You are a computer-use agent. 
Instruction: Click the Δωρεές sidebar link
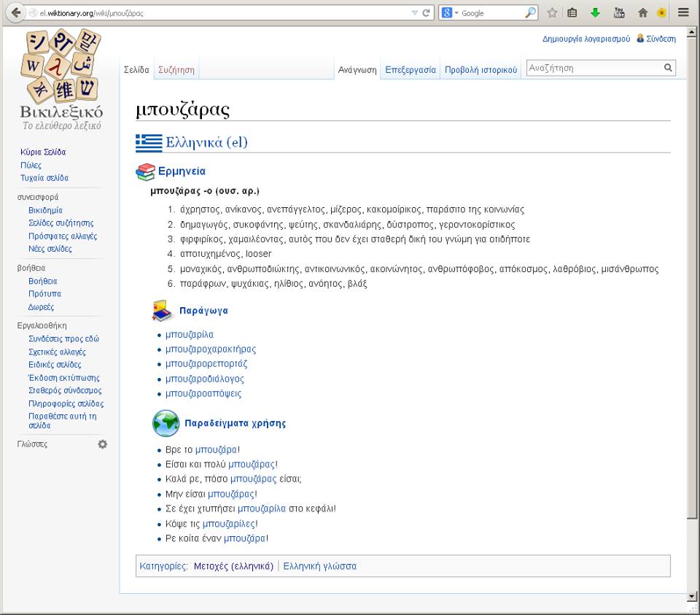pos(41,307)
